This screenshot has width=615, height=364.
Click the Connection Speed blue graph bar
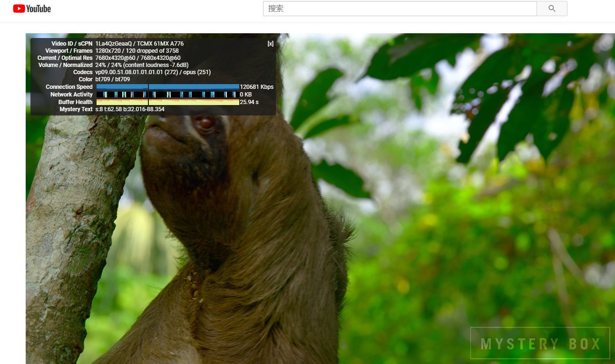[167, 87]
